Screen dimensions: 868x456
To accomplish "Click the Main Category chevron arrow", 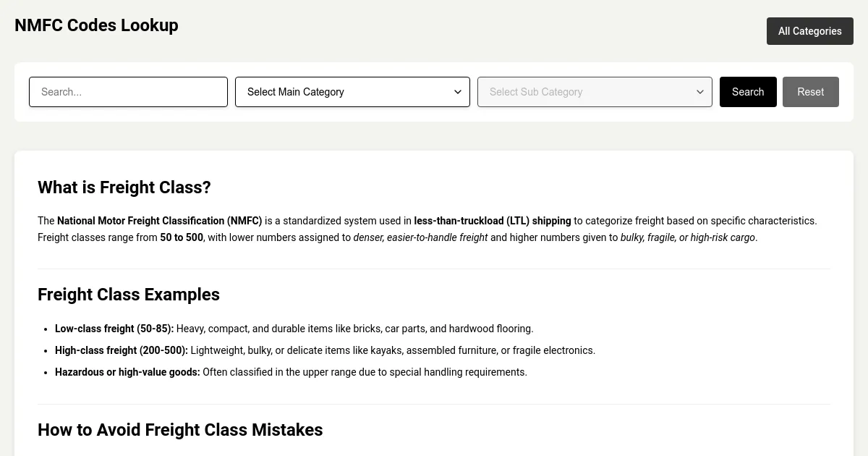I will tap(457, 92).
